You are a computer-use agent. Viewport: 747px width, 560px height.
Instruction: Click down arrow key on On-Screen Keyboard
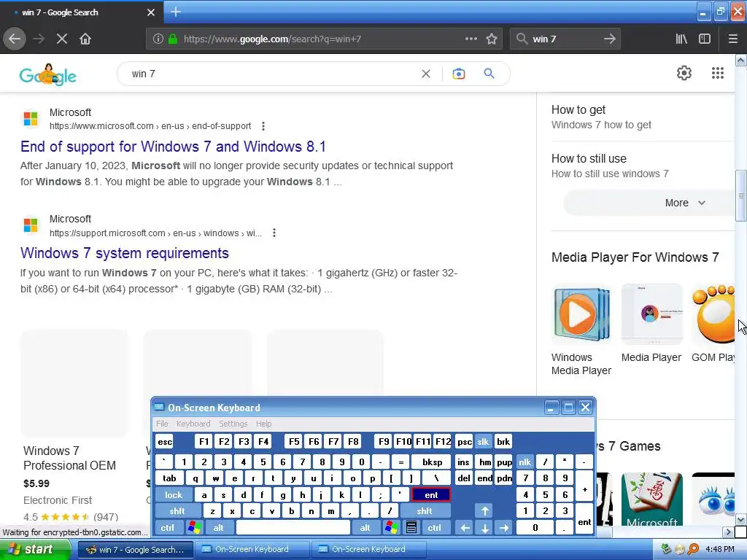[484, 528]
